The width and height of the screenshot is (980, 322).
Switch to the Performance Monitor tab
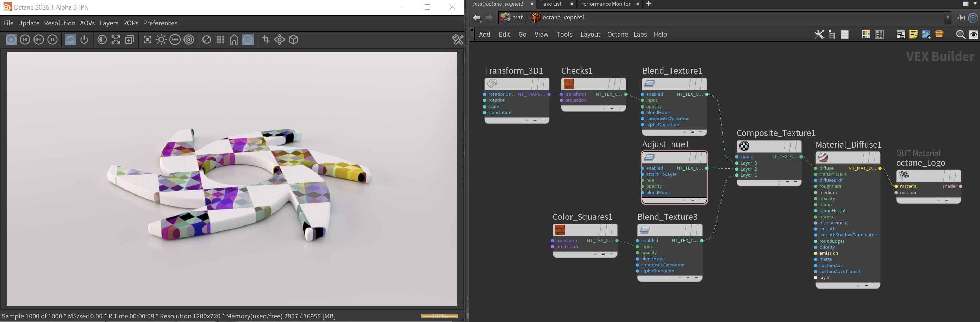point(605,4)
